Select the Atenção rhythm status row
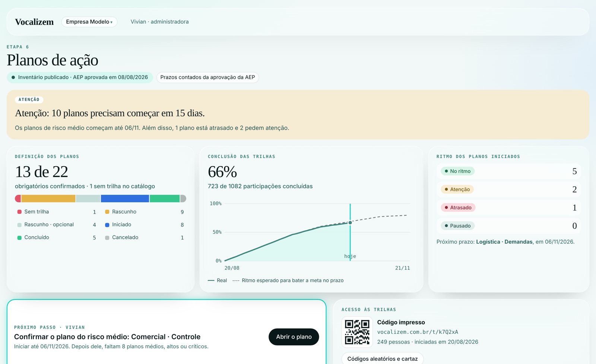 (x=509, y=189)
